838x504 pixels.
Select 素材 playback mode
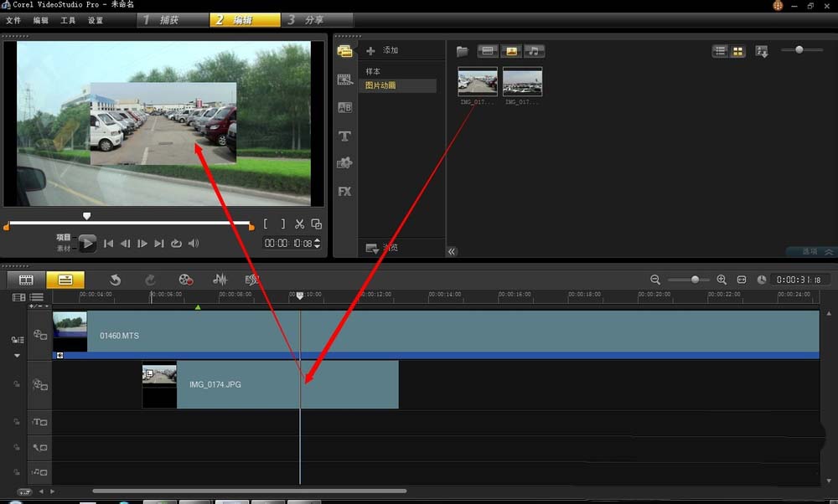pos(64,249)
